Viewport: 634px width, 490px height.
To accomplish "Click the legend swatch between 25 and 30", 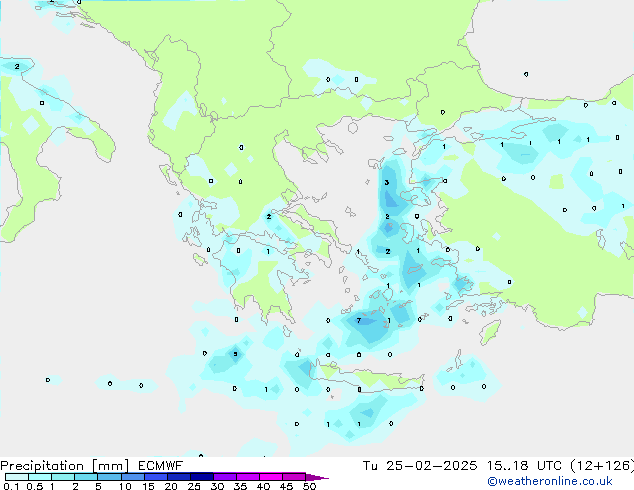I will (202, 477).
